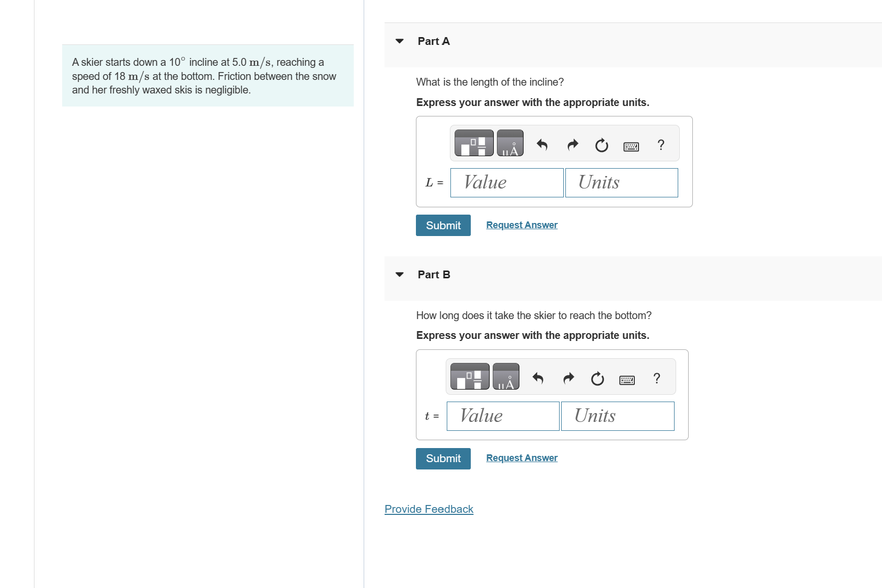Image resolution: width=882 pixels, height=588 pixels.
Task: Undo last entry in Part A
Action: pos(542,145)
